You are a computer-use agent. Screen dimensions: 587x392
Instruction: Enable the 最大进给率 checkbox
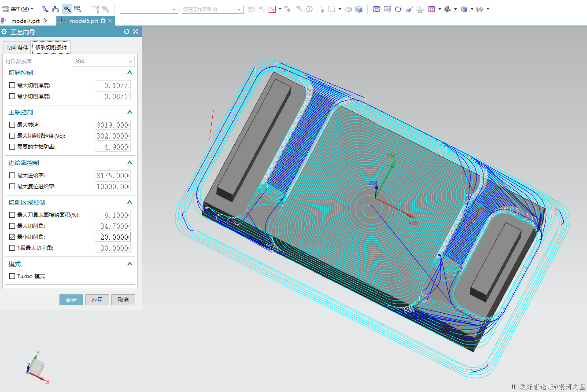[x=12, y=176]
